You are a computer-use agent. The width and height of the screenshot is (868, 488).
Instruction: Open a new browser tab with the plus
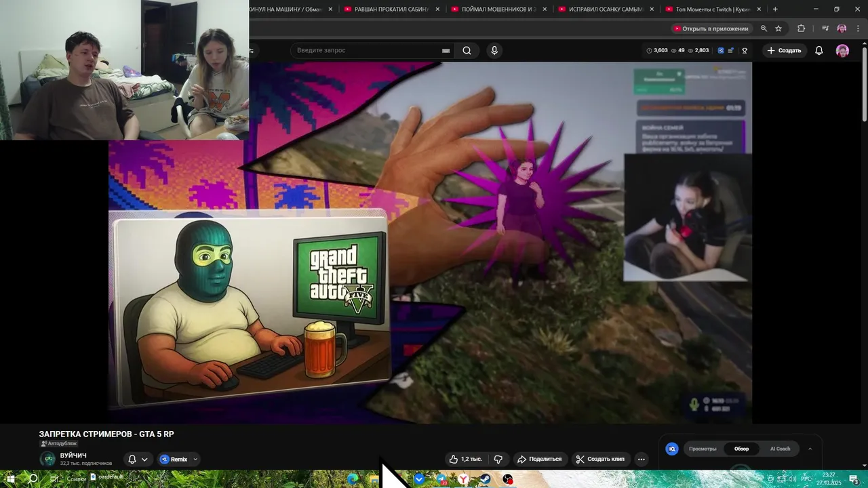[x=775, y=9]
